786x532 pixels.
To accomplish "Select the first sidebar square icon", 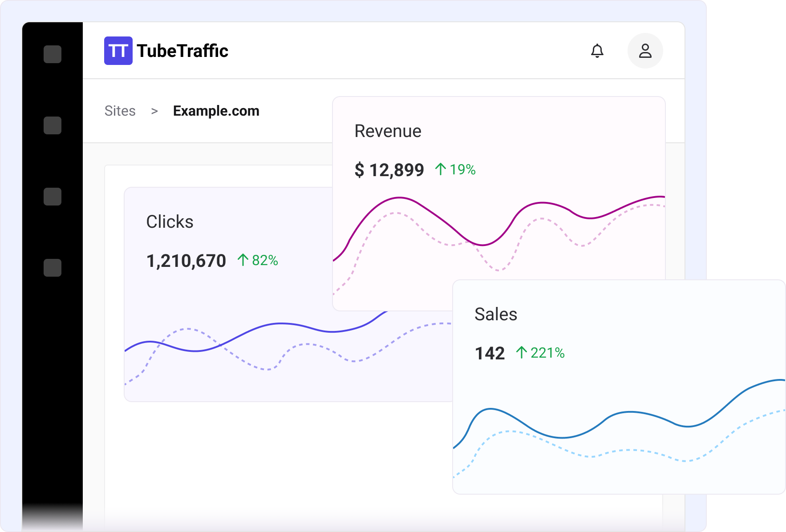I will point(53,54).
